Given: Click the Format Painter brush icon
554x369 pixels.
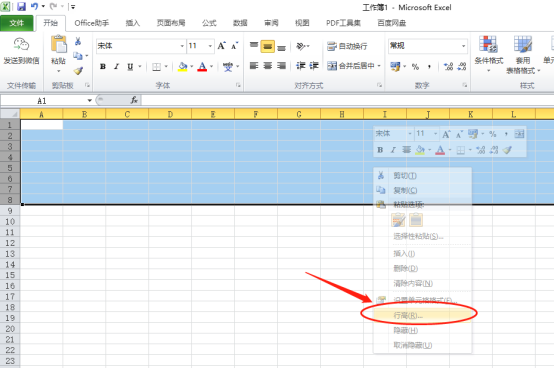Looking at the screenshot, I should [78, 71].
